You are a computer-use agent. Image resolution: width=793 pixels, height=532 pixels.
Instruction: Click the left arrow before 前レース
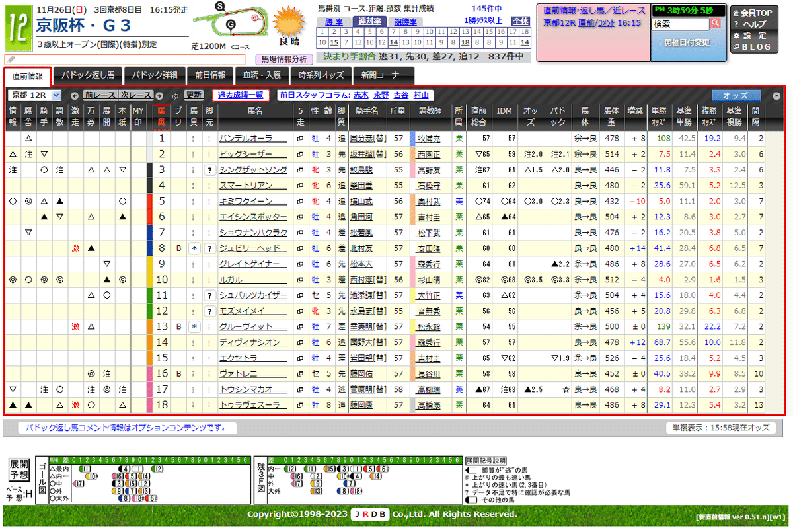[x=74, y=96]
